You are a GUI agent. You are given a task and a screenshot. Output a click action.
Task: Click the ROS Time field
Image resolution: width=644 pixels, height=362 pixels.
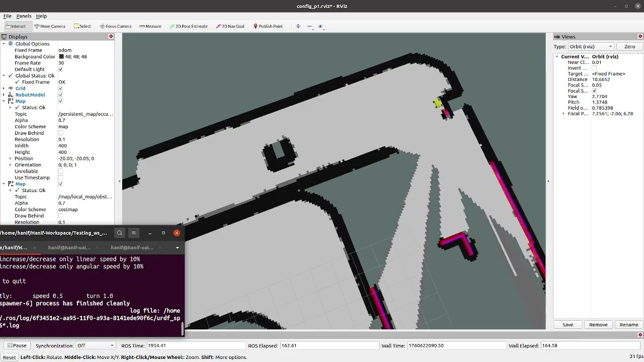[x=195, y=345]
